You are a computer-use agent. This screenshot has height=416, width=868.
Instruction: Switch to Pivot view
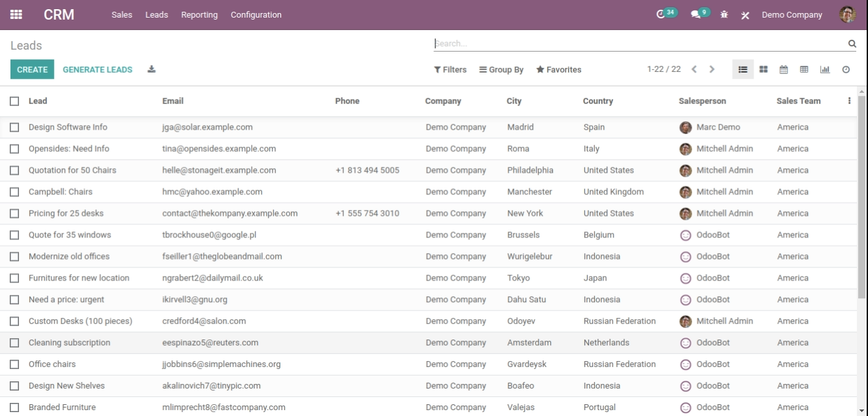(805, 69)
